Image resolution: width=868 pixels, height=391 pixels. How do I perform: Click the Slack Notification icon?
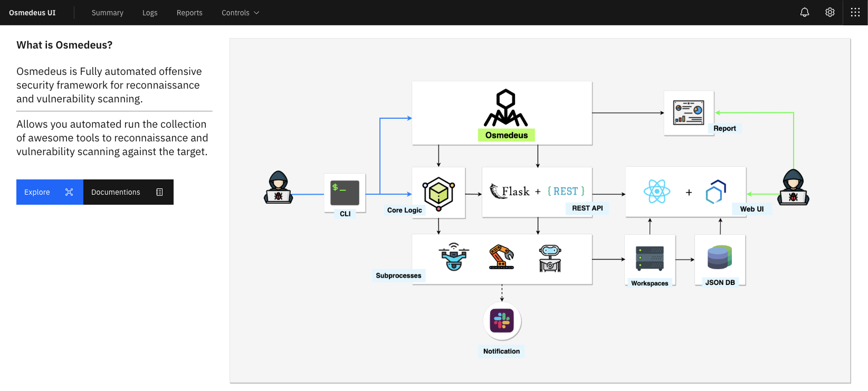coord(502,320)
